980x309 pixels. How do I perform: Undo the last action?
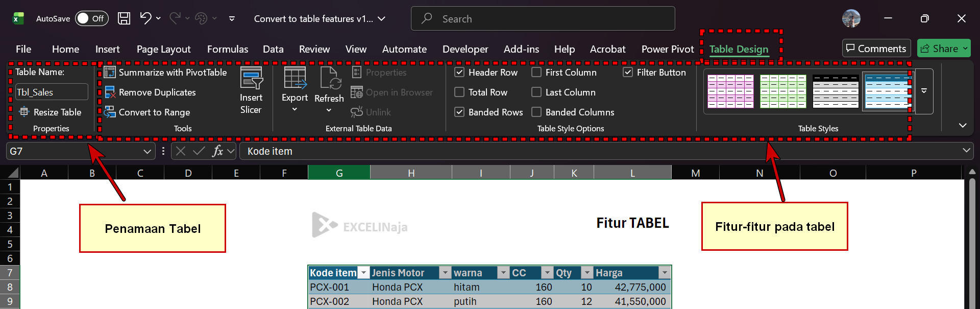tap(145, 18)
